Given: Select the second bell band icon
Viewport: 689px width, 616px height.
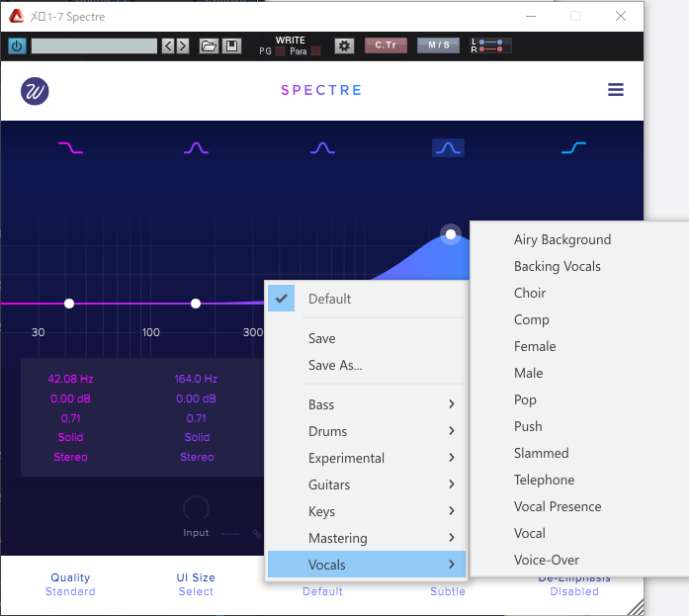Looking at the screenshot, I should click(196, 147).
